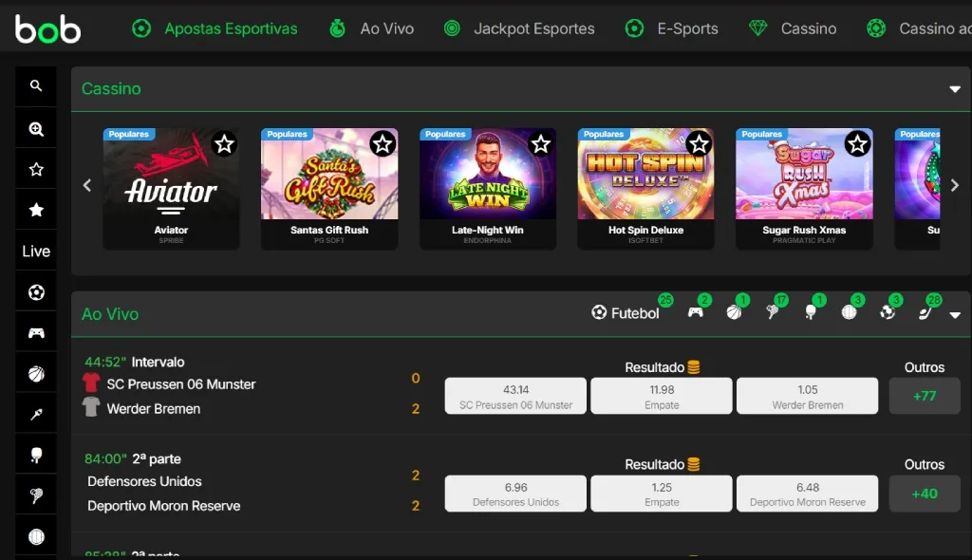Click the Ao Vivo section heading

pos(110,314)
